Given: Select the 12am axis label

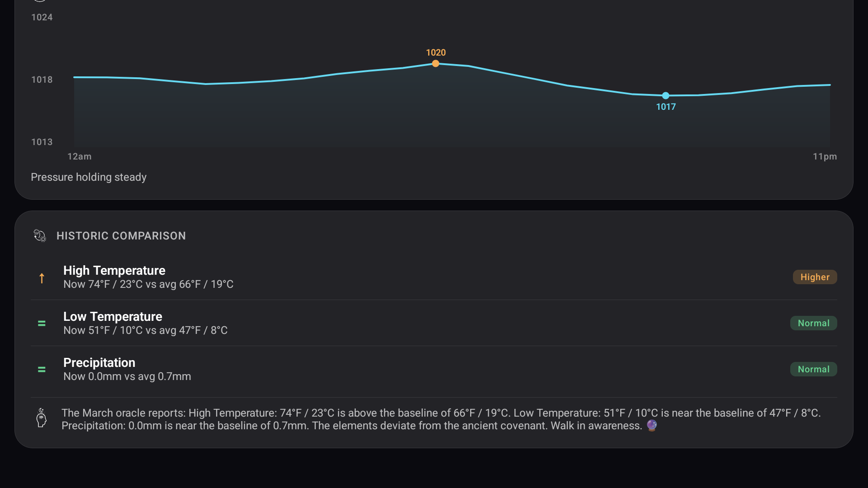Looking at the screenshot, I should pyautogui.click(x=79, y=156).
